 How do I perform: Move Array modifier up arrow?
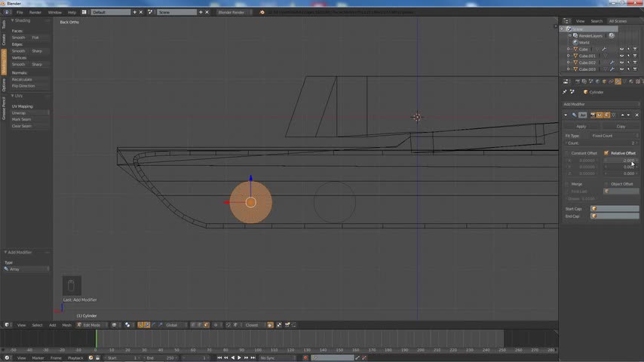click(623, 115)
